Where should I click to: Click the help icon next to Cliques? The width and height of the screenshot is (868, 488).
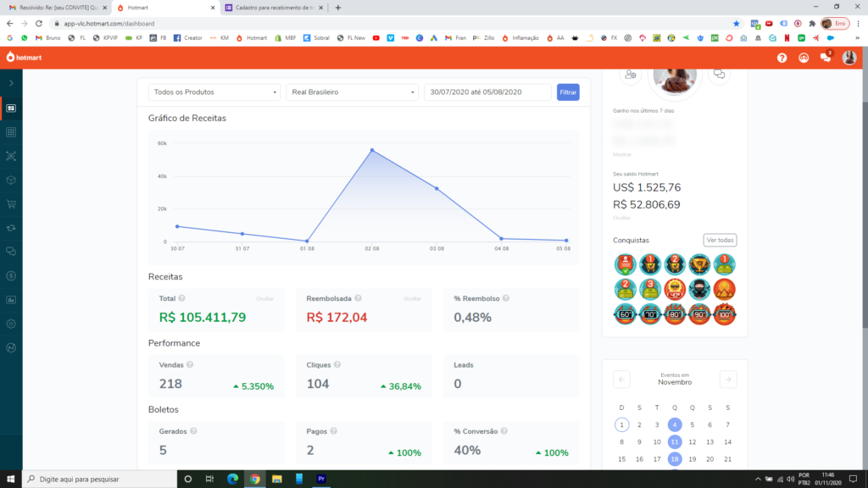[337, 364]
